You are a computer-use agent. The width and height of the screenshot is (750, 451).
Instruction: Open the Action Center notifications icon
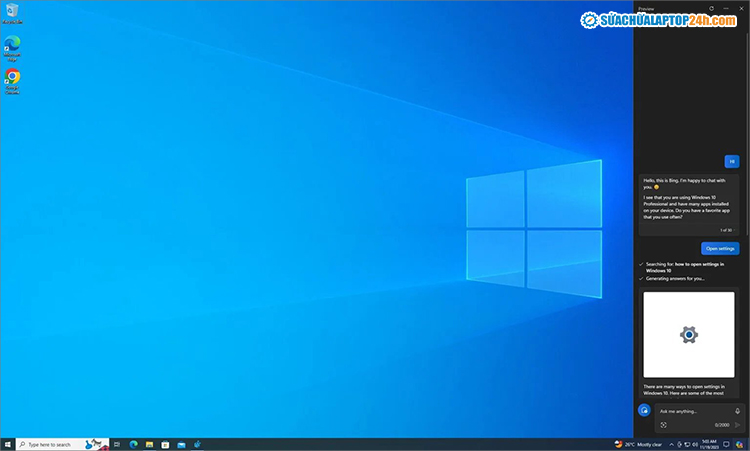726,444
